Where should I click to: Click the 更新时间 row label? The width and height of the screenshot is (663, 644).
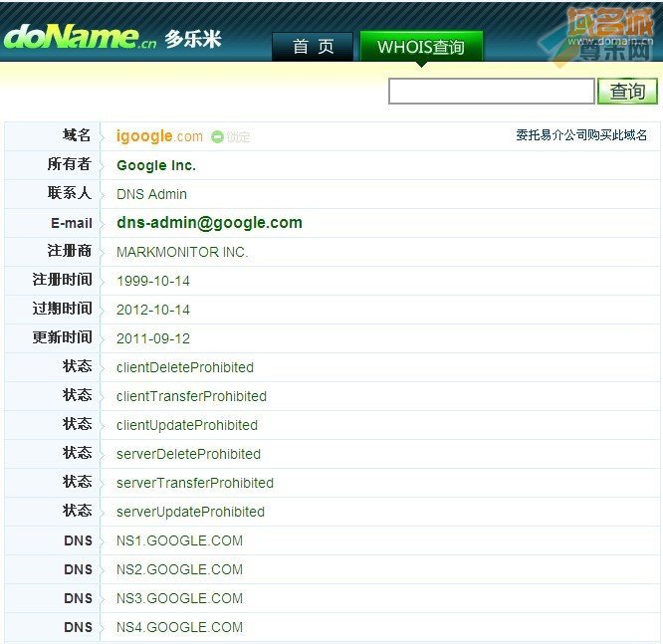[x=62, y=337]
